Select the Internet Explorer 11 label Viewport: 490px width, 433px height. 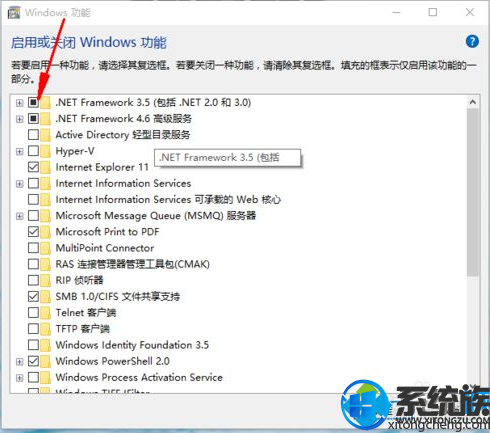[102, 167]
